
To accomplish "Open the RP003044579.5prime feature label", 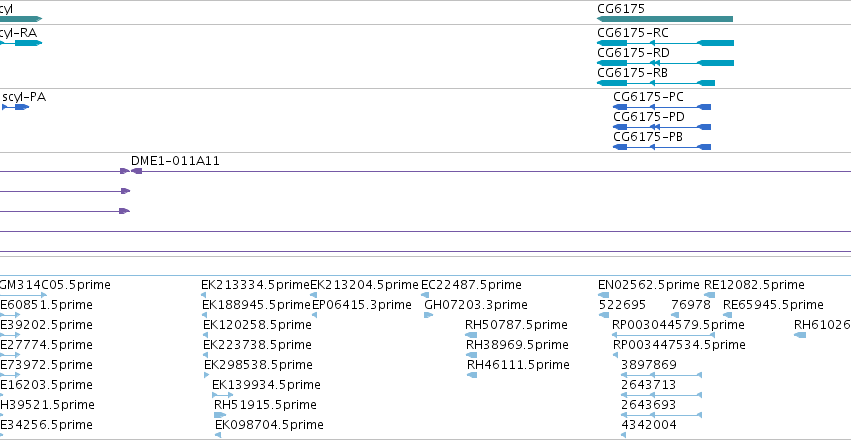I will tap(678, 324).
